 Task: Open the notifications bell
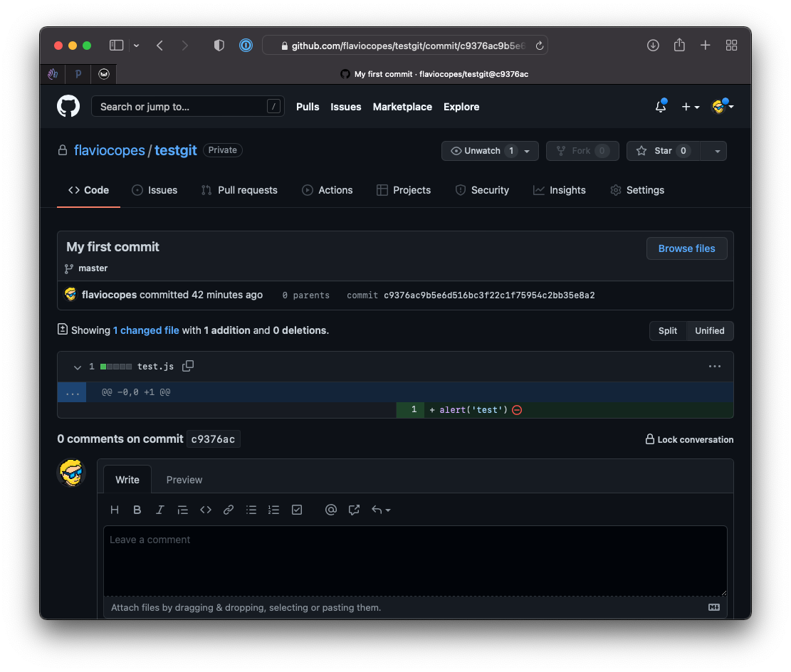coord(661,107)
